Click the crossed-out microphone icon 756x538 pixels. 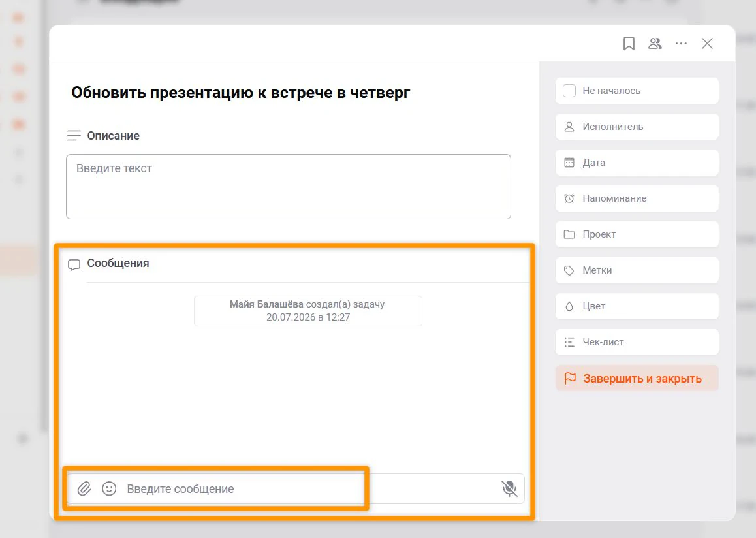509,488
